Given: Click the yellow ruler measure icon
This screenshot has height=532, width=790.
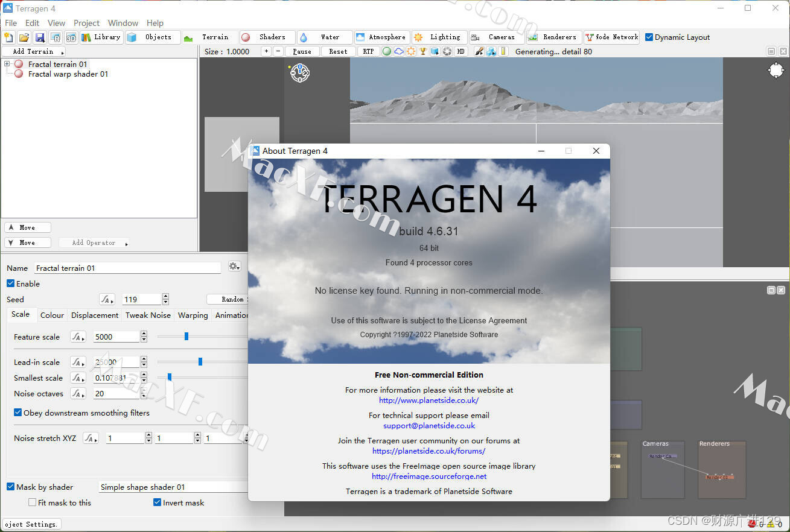Looking at the screenshot, I should [x=503, y=51].
